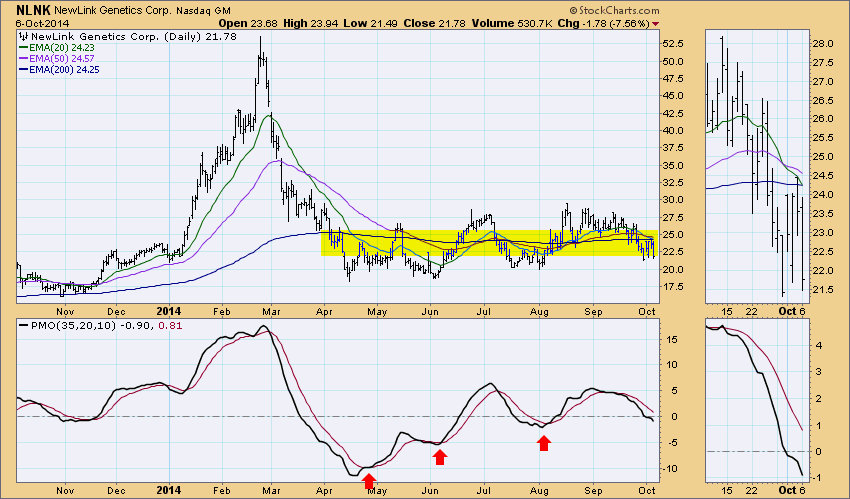850x499 pixels.
Task: Click the Volume 530.7K value
Action: point(512,23)
